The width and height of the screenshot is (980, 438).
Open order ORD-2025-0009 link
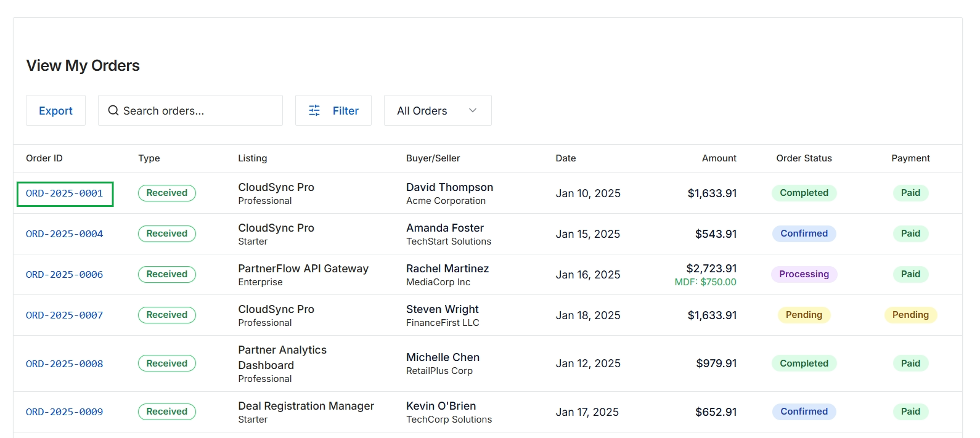pyautogui.click(x=65, y=412)
